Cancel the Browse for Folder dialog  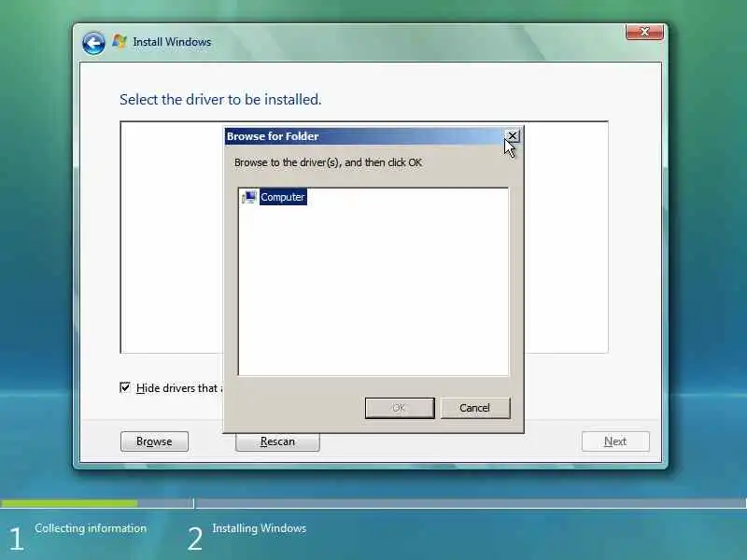coord(474,408)
